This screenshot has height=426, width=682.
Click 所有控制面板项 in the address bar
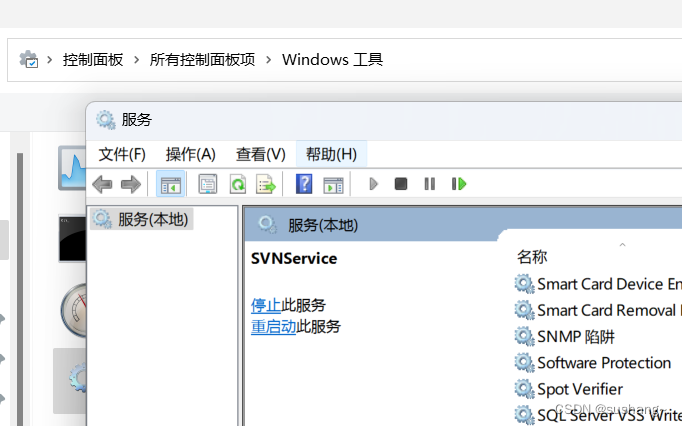coord(202,60)
